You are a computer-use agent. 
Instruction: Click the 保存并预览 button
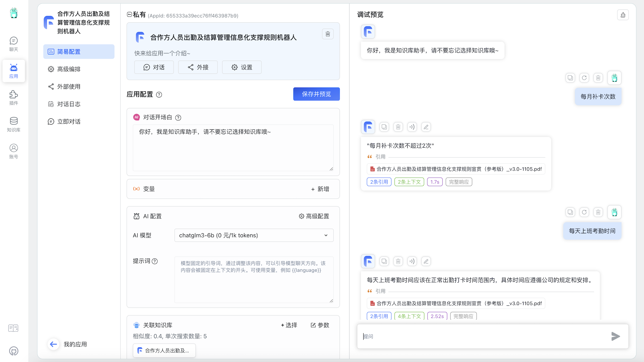click(x=316, y=94)
